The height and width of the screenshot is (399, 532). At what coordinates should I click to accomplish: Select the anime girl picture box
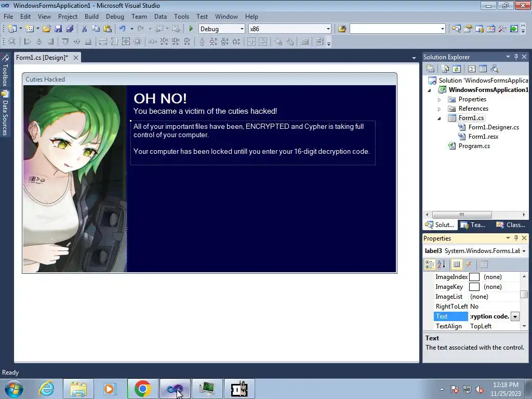[x=75, y=179]
